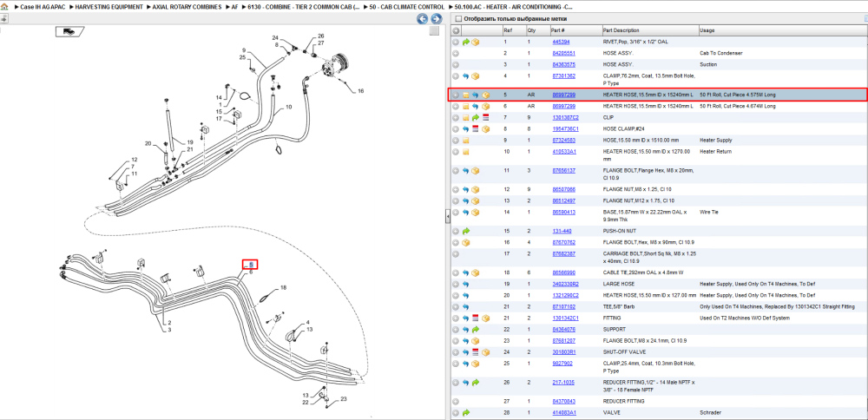Click the yellow box icon in row 16
Viewport: 868px width, 420px height.
coord(466,242)
